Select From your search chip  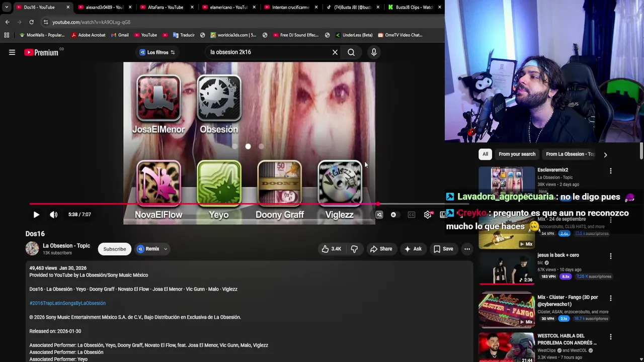517,154
